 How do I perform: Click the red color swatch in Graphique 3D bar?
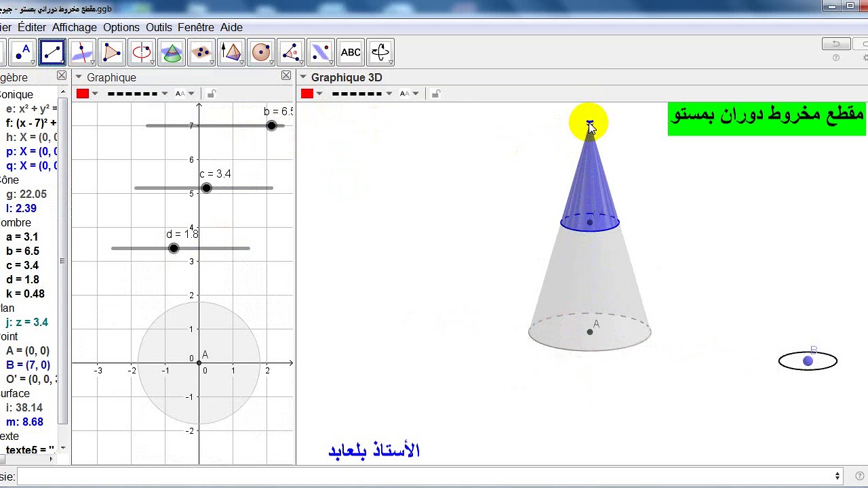pos(307,94)
